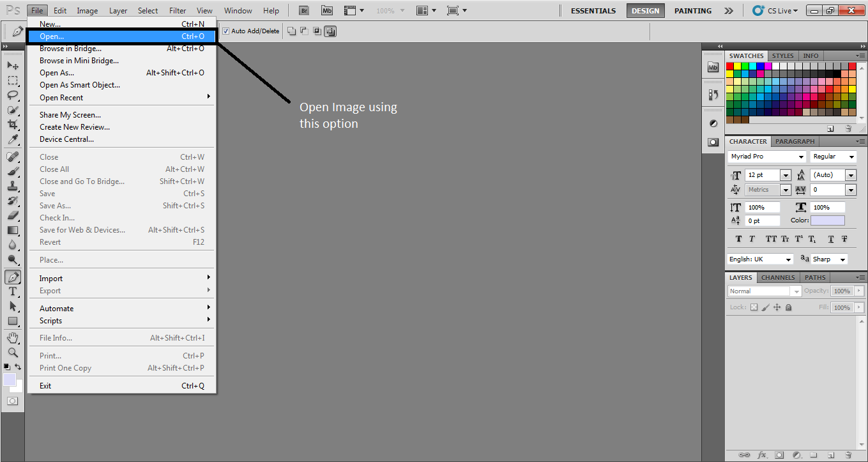The image size is (868, 462).
Task: Choose New... from the File menu
Action: pos(123,24)
